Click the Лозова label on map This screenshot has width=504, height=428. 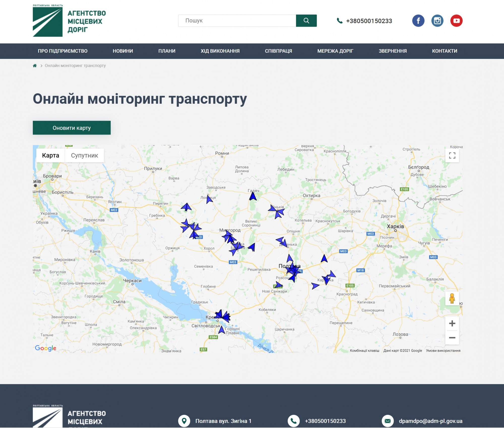tap(400, 334)
